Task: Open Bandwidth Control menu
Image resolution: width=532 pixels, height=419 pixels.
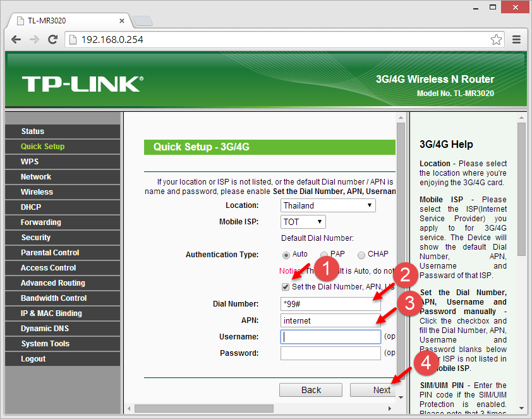Action: [x=63, y=298]
